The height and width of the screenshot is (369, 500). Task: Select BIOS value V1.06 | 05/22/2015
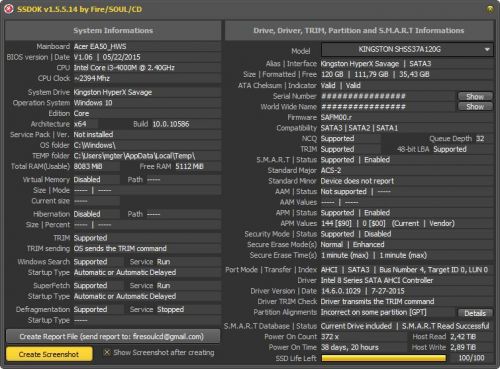pyautogui.click(x=107, y=57)
